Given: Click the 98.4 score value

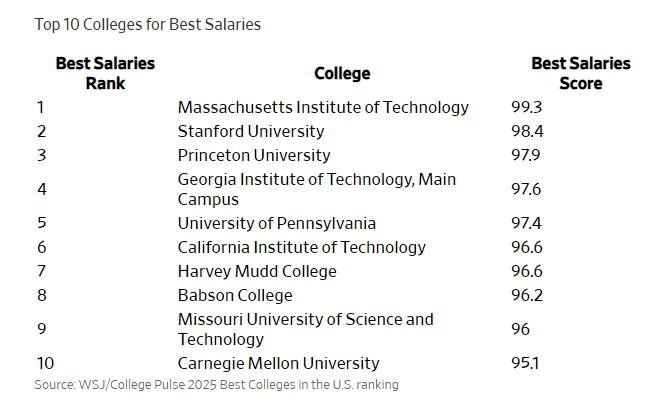Looking at the screenshot, I should (x=527, y=131).
